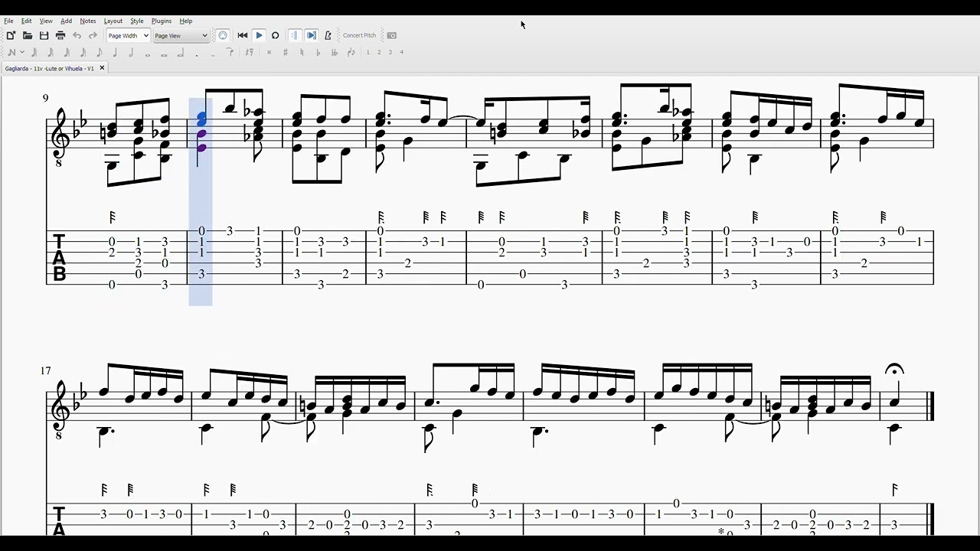980x551 pixels.
Task: Open the Style menu
Action: pos(136,21)
